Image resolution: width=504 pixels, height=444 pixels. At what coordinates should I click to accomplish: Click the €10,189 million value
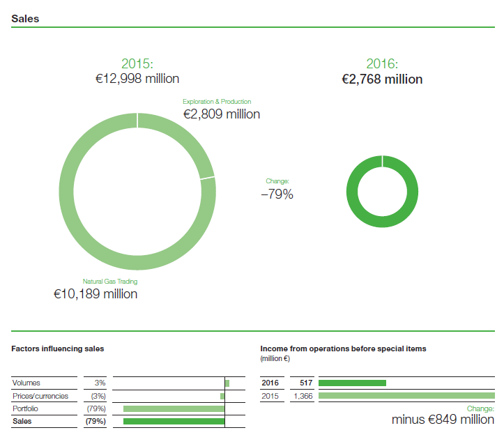(96, 294)
